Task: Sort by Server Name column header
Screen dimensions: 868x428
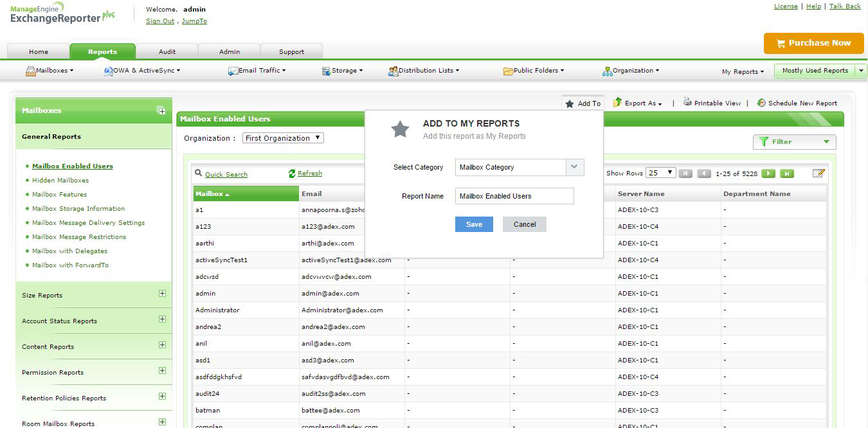Action: (668, 193)
